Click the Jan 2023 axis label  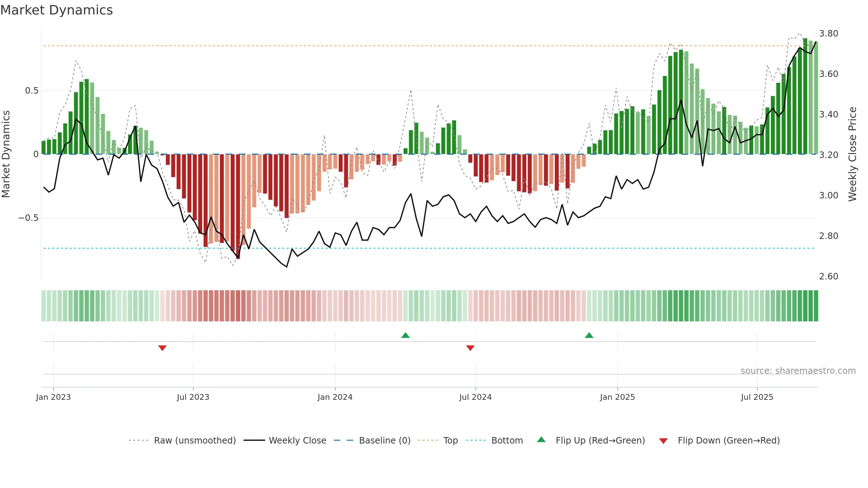pyautogui.click(x=54, y=397)
